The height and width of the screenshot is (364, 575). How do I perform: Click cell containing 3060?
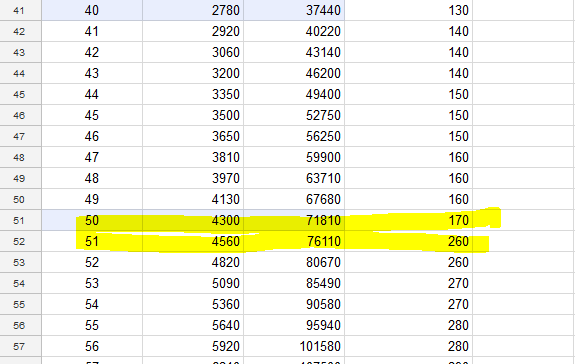coord(193,52)
